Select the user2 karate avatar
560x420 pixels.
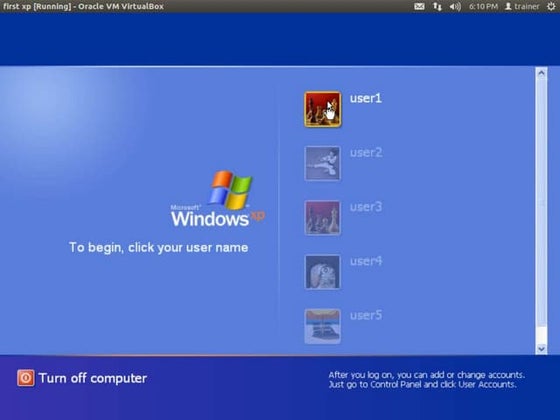click(x=322, y=164)
